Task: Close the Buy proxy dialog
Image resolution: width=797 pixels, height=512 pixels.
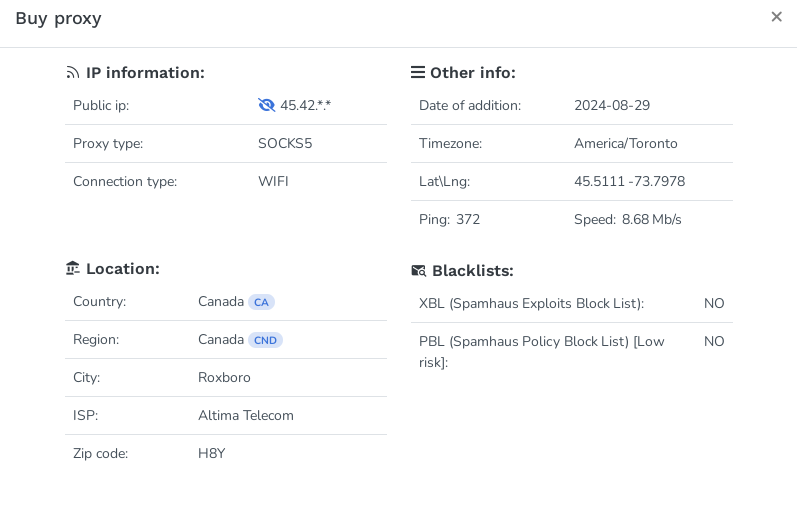Action: click(776, 17)
